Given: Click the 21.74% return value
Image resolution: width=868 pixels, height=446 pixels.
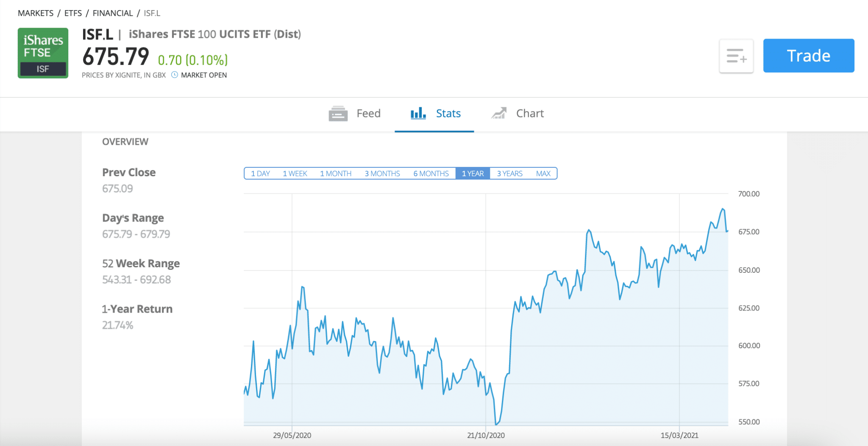Looking at the screenshot, I should pos(117,325).
